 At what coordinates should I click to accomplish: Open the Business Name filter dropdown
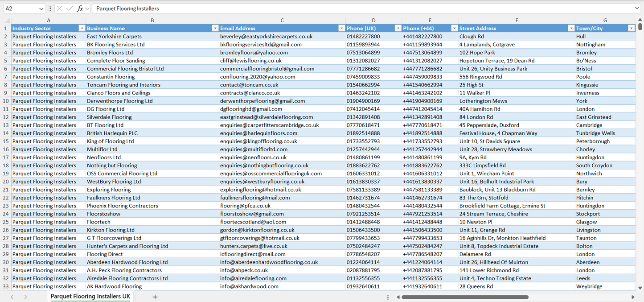215,28
